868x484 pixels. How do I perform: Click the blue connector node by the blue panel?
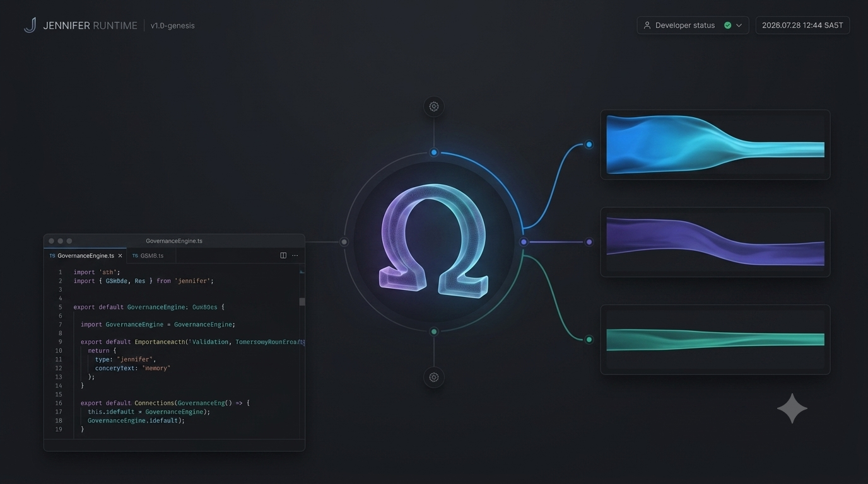[x=589, y=145]
